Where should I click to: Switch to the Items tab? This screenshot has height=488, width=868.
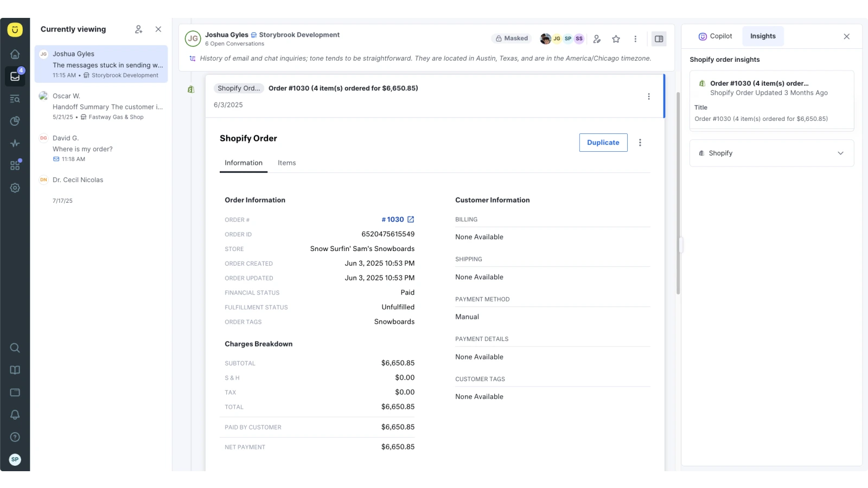[x=286, y=163]
